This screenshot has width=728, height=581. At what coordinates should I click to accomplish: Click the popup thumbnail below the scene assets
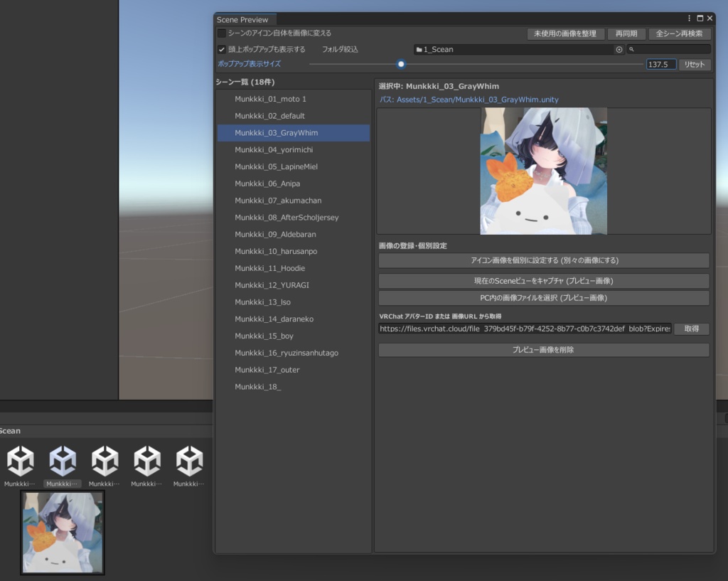tap(63, 532)
